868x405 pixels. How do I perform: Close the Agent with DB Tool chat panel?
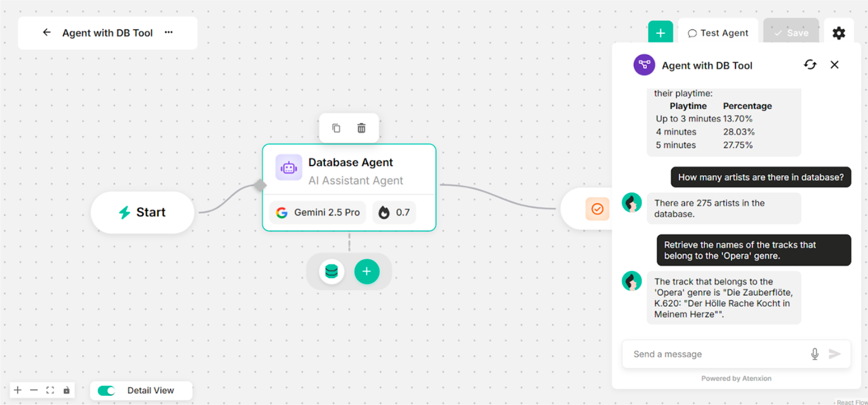pos(834,65)
